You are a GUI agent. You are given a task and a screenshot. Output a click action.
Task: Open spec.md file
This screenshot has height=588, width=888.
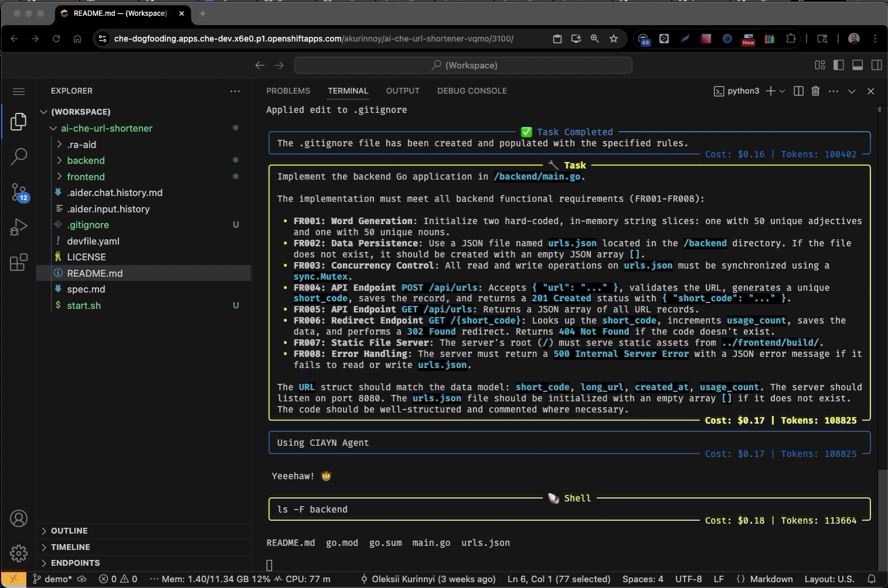86,289
